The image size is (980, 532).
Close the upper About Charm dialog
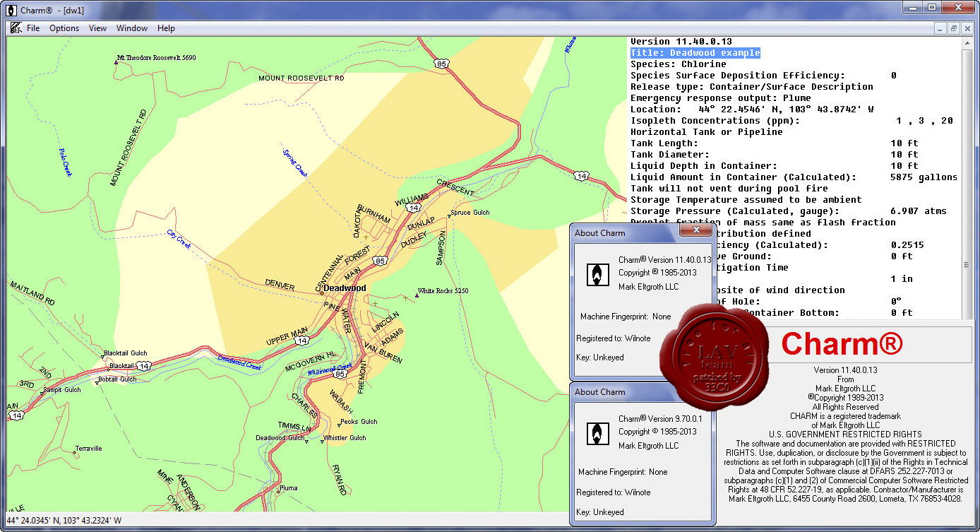pos(695,230)
